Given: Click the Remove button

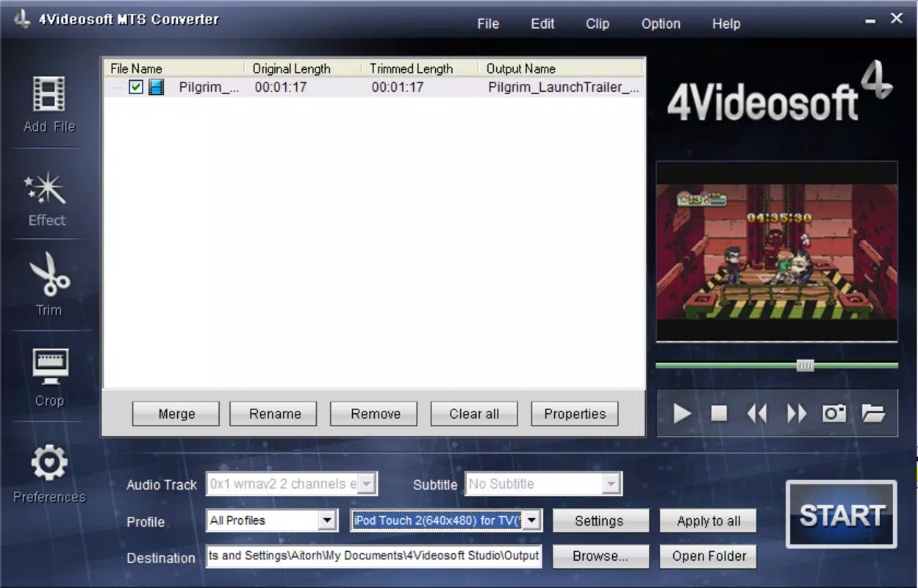Looking at the screenshot, I should (x=375, y=414).
